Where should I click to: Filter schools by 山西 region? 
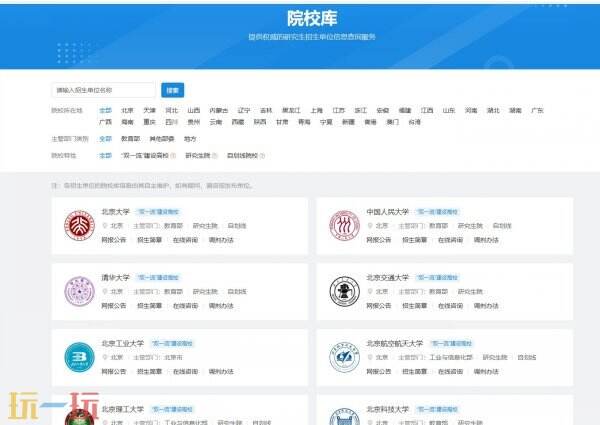pyautogui.click(x=194, y=111)
